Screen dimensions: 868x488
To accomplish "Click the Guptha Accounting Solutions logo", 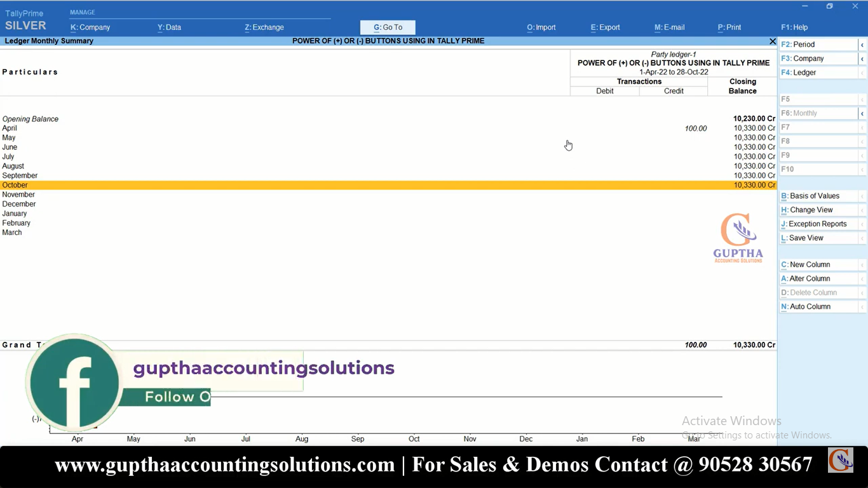I will click(x=738, y=238).
